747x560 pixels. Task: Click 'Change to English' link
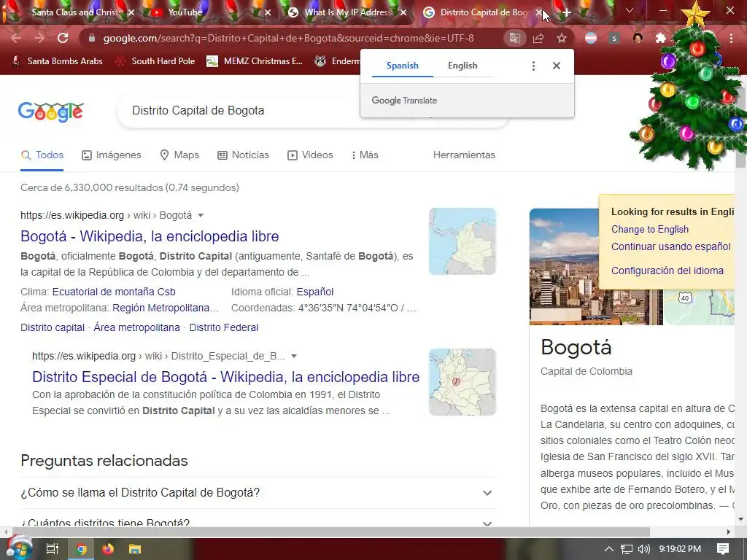point(650,230)
